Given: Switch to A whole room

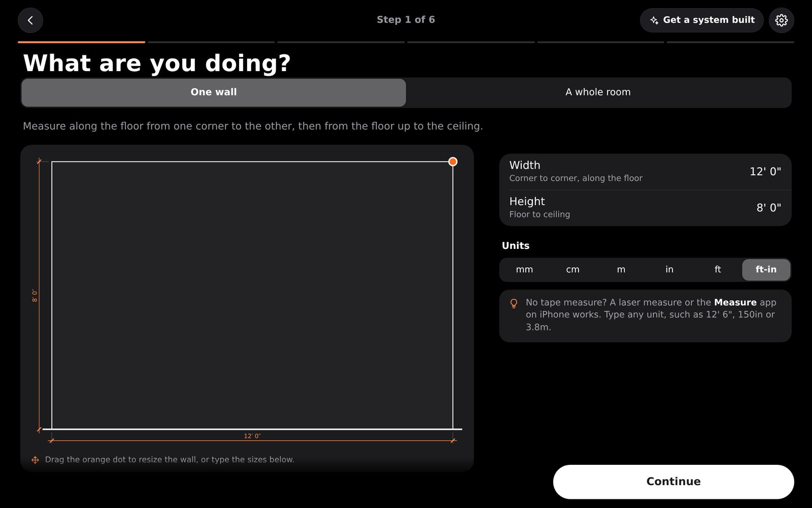Looking at the screenshot, I should point(598,92).
